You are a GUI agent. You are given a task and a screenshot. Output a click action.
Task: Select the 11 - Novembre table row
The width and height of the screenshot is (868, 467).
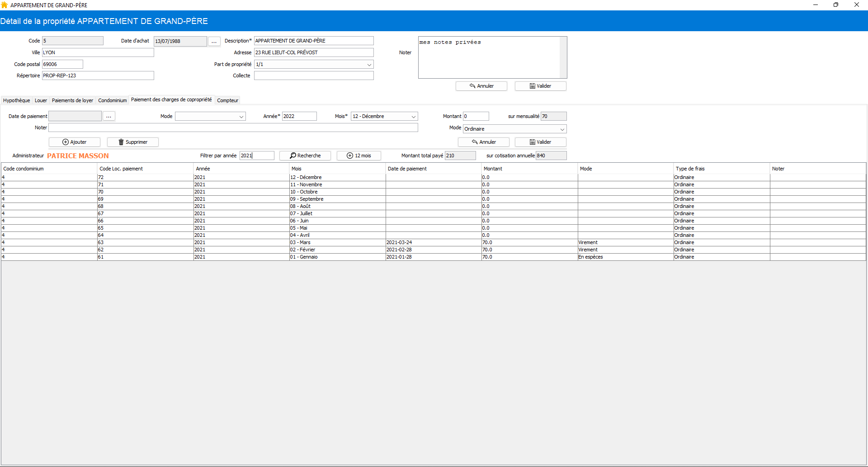[434, 184]
